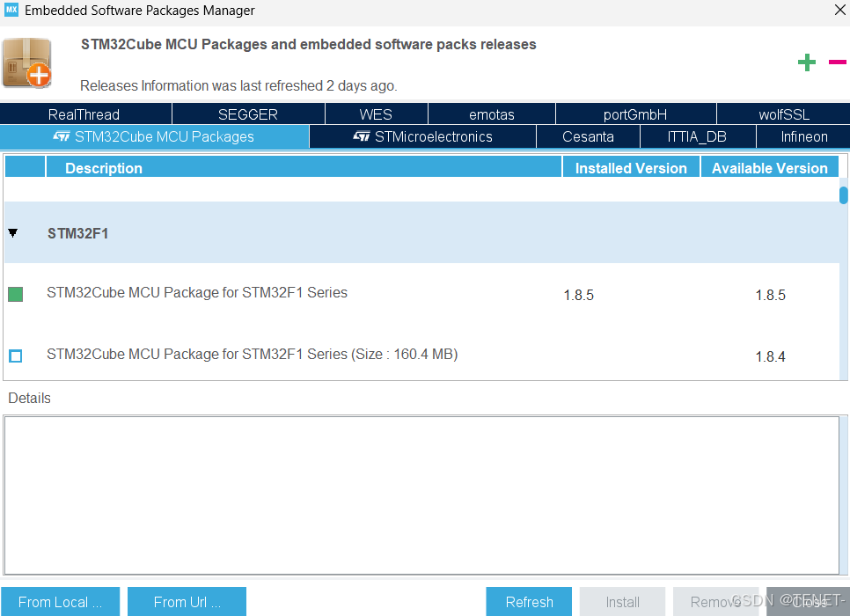The width and height of the screenshot is (850, 616).
Task: Toggle the installed green checkbox for version 1.8.5
Action: pyautogui.click(x=15, y=295)
